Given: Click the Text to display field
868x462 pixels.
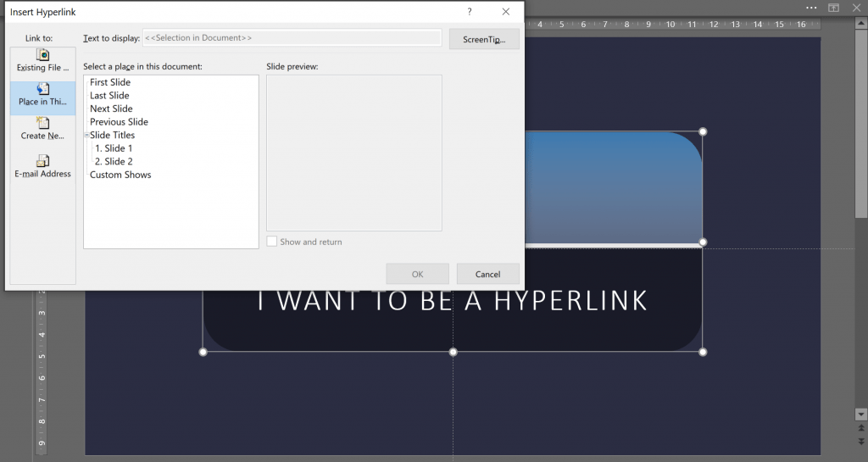Looking at the screenshot, I should coord(292,37).
